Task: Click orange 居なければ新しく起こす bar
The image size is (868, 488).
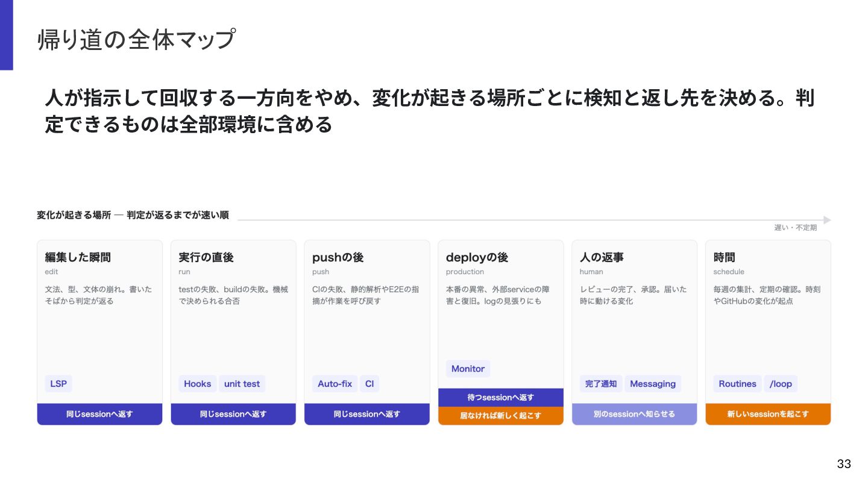Action: click(501, 416)
